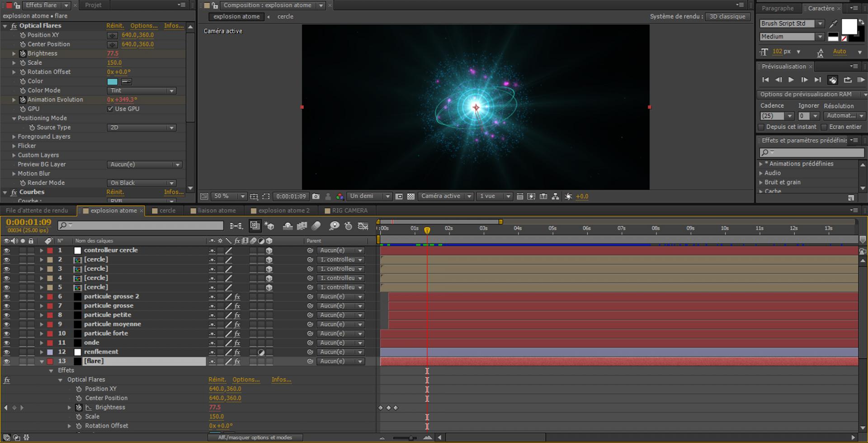Toggle the transparency grid in viewer

(x=411, y=196)
